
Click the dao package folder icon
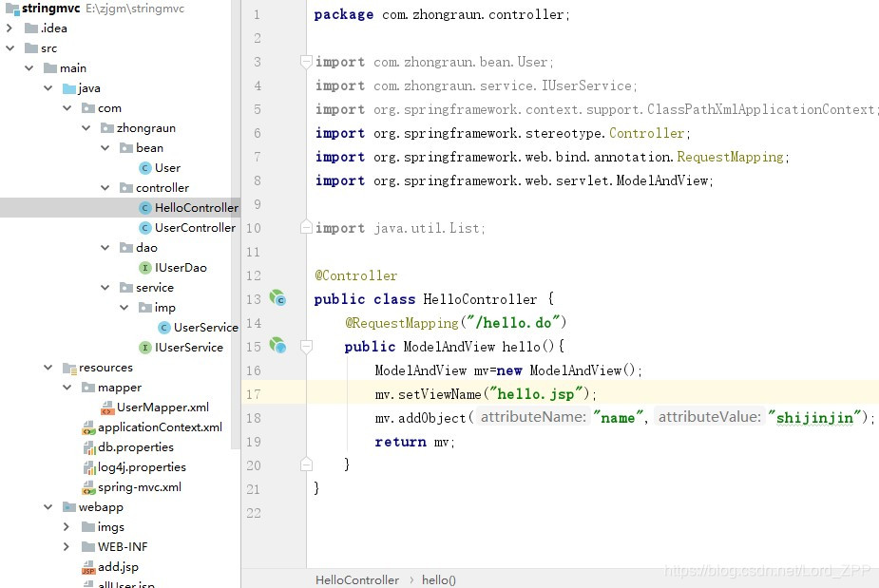click(x=126, y=248)
